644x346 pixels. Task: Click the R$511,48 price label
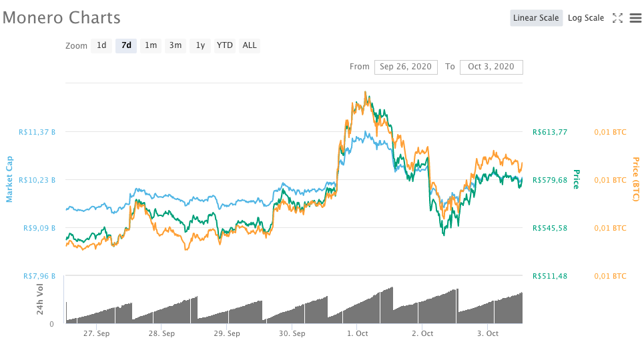tap(550, 276)
